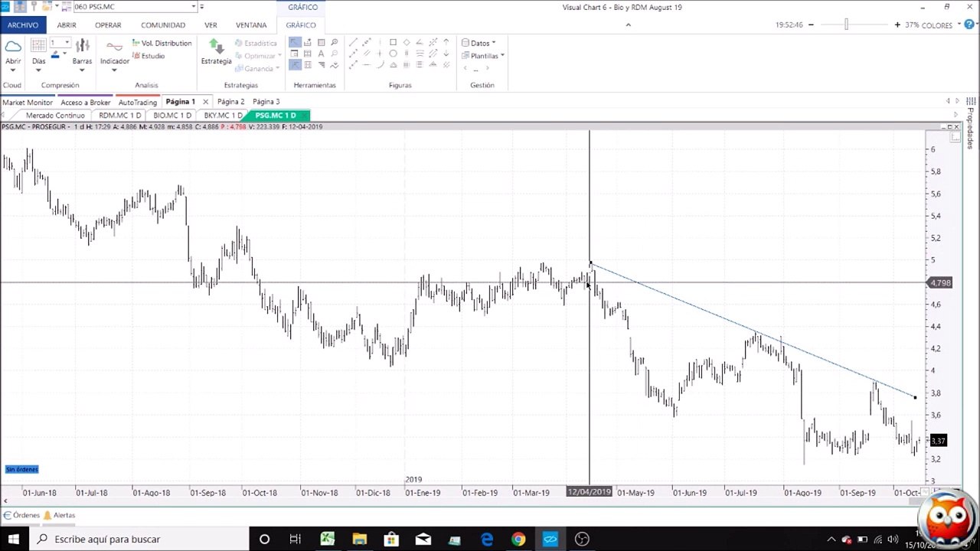
Task: Click the 4,798 price label on axis
Action: coord(939,283)
